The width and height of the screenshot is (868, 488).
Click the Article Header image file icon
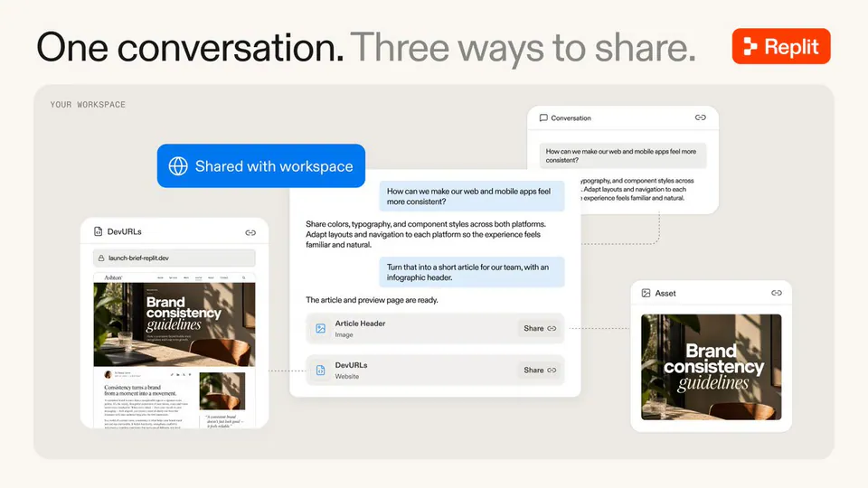pos(320,329)
